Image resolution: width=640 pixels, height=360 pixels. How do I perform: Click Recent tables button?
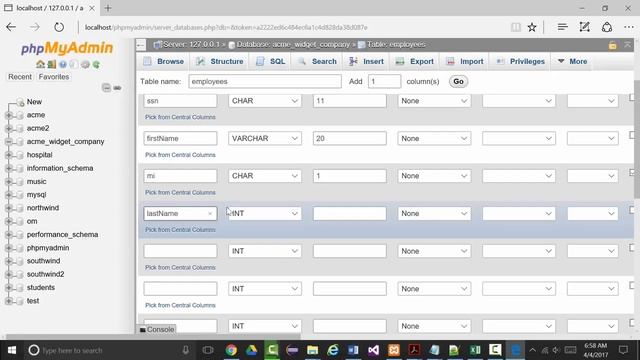click(x=20, y=77)
